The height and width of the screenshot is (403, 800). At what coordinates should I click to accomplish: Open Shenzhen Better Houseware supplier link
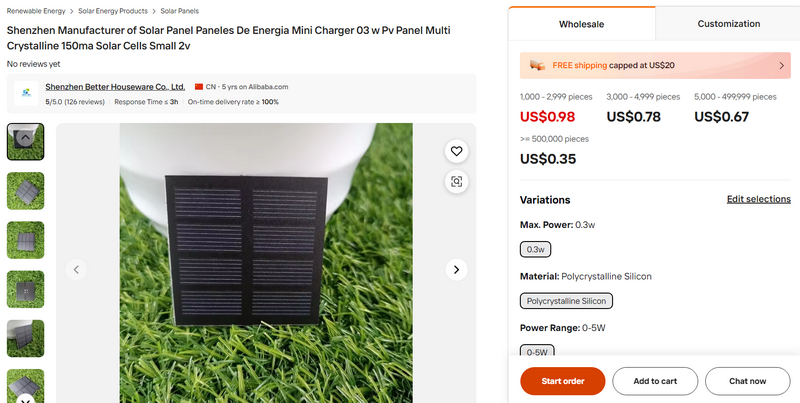[115, 87]
